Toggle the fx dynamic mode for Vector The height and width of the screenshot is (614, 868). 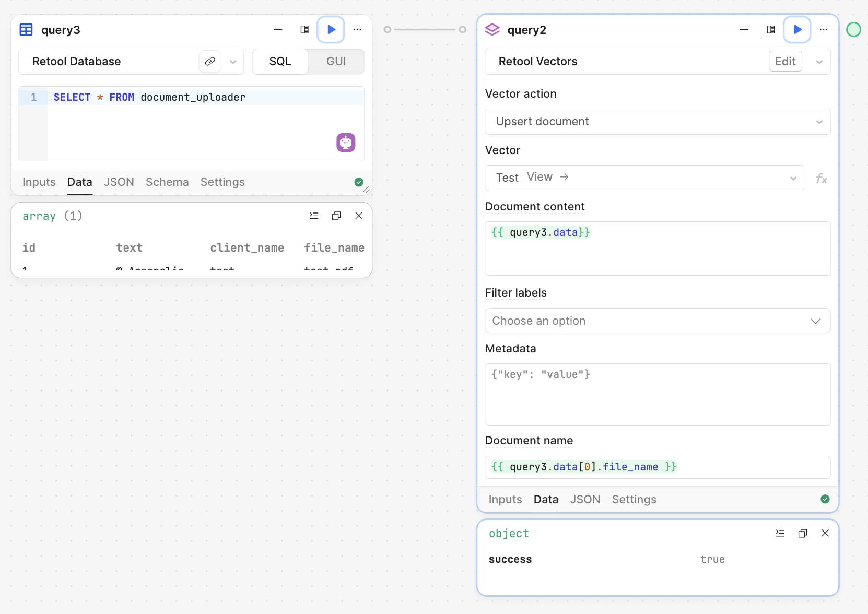tap(822, 179)
